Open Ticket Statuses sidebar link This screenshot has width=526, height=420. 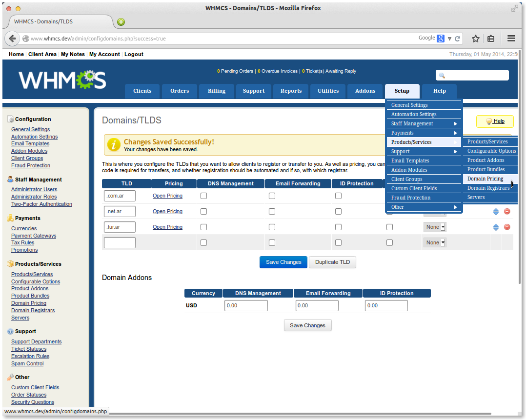coord(29,349)
